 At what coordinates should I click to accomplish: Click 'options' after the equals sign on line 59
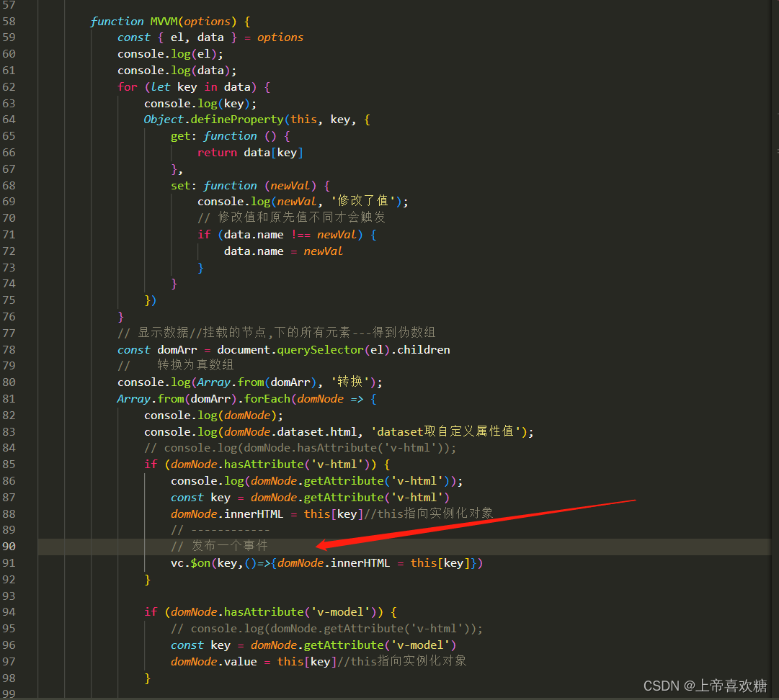pos(280,37)
